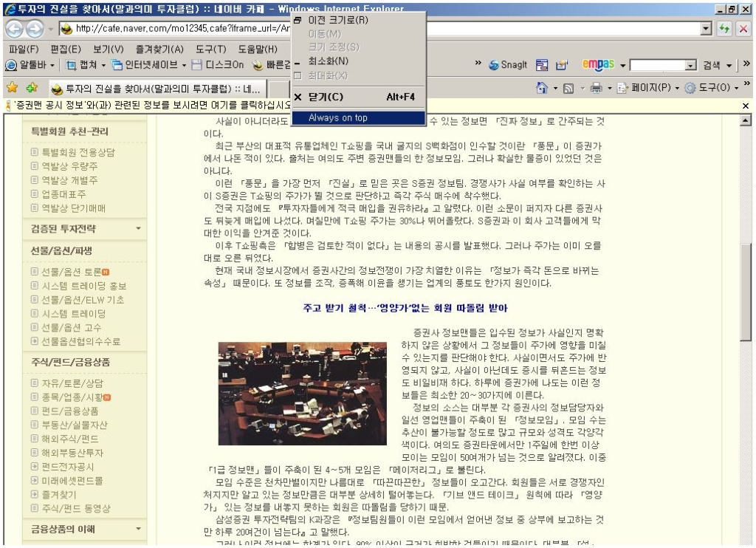Choose 이전 크기로(R) in the system menu
Screen dimensions: 756x548
(358, 20)
